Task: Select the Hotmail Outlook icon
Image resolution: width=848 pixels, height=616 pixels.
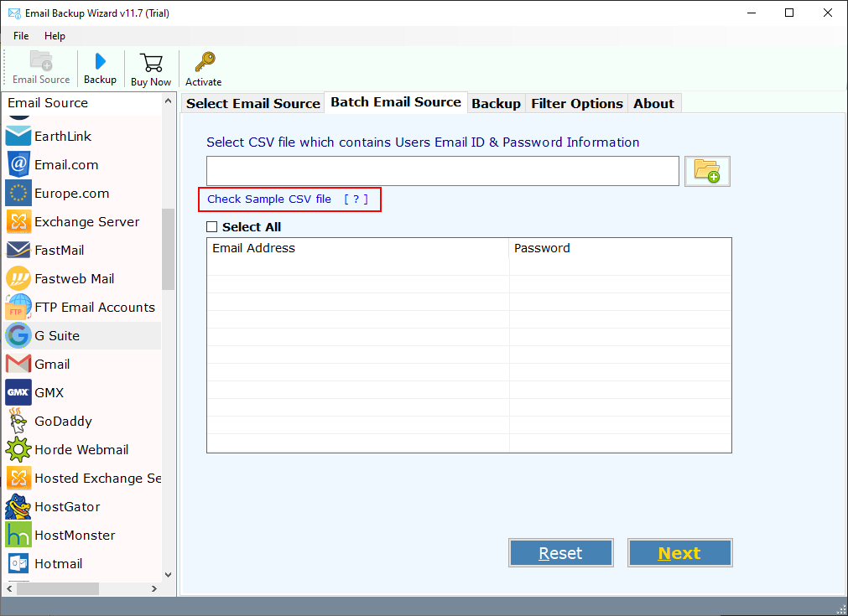Action: click(18, 563)
